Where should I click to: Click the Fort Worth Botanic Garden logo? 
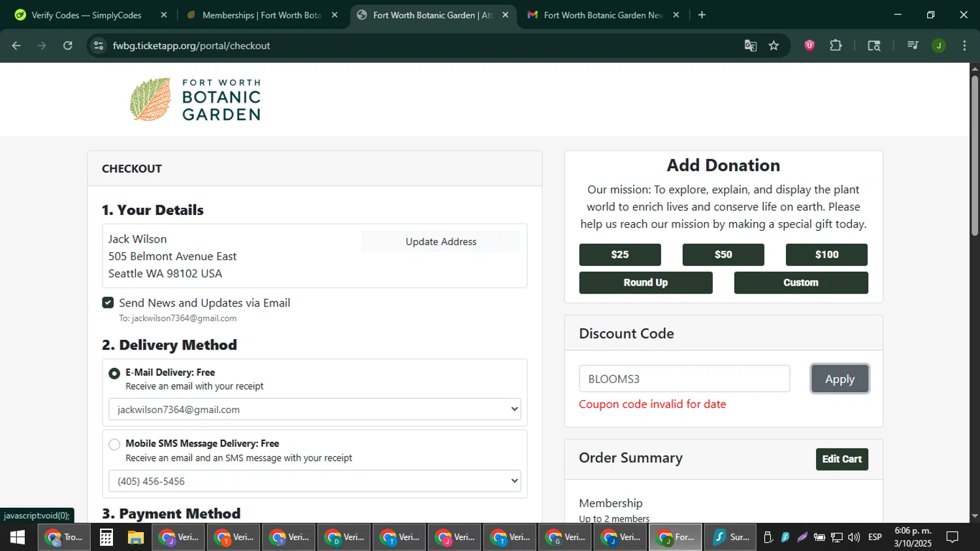point(195,99)
